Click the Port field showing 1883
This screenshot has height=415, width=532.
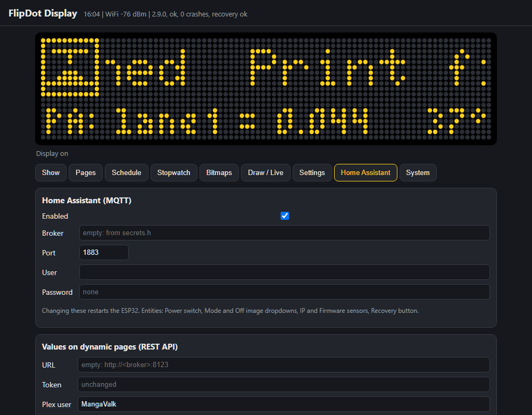point(104,253)
